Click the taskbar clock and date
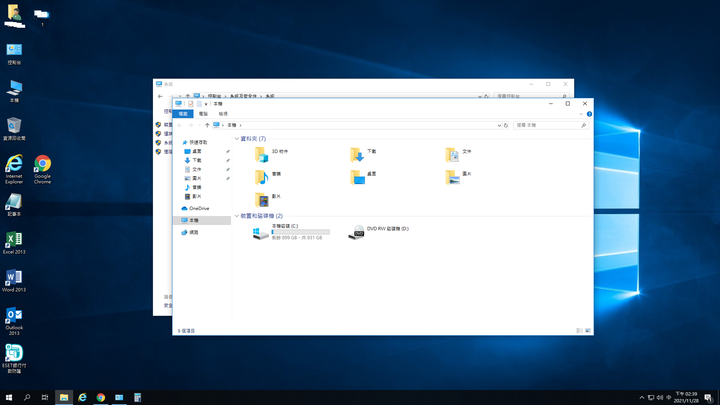 click(686, 398)
